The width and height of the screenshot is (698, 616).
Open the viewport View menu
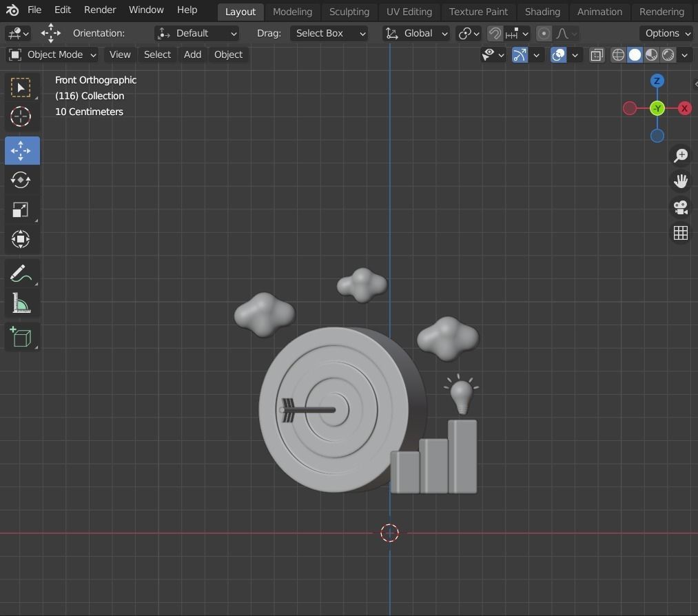(x=120, y=54)
